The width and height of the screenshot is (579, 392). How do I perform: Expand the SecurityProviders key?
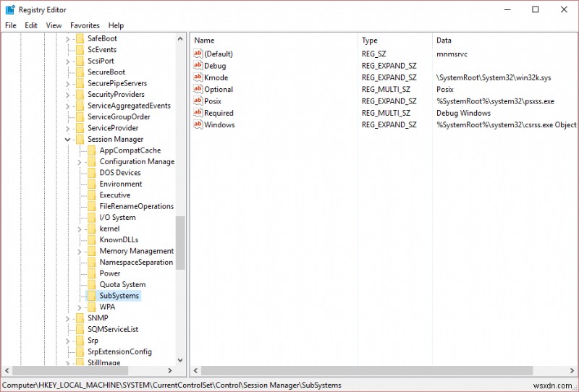tap(67, 95)
